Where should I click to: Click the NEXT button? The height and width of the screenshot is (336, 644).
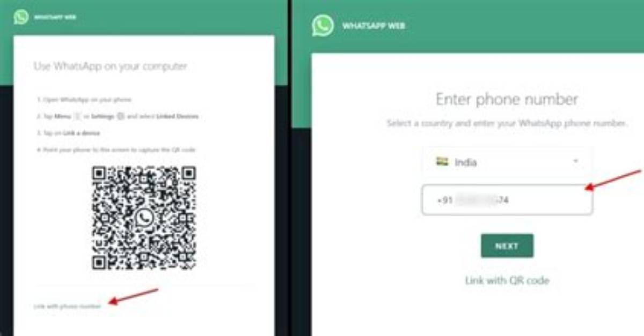[507, 246]
